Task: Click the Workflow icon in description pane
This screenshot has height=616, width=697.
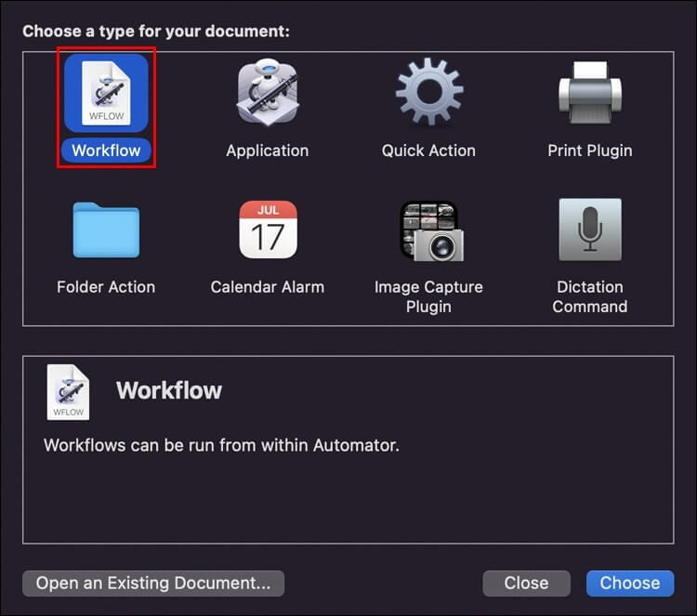Action: point(68,392)
